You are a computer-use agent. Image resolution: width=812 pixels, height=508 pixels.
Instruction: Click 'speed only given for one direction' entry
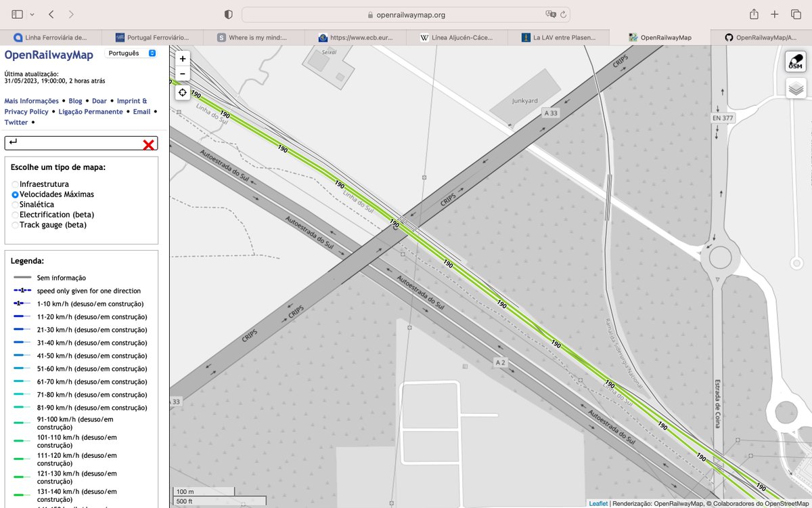tap(89, 291)
